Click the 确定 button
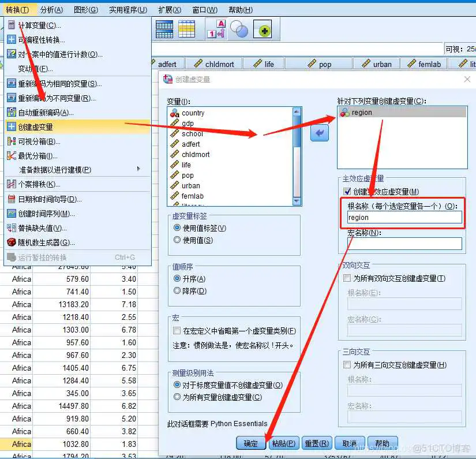Screen dimensions: 476x459 (x=251, y=443)
